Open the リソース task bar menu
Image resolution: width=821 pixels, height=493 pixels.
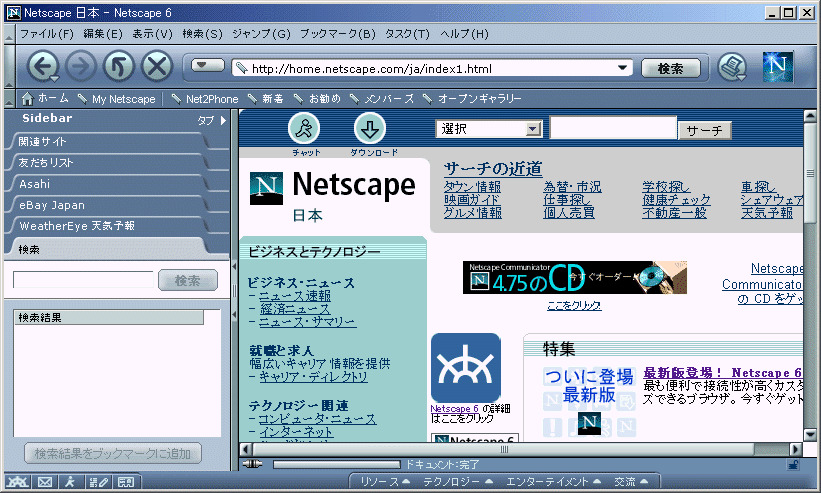pos(385,481)
